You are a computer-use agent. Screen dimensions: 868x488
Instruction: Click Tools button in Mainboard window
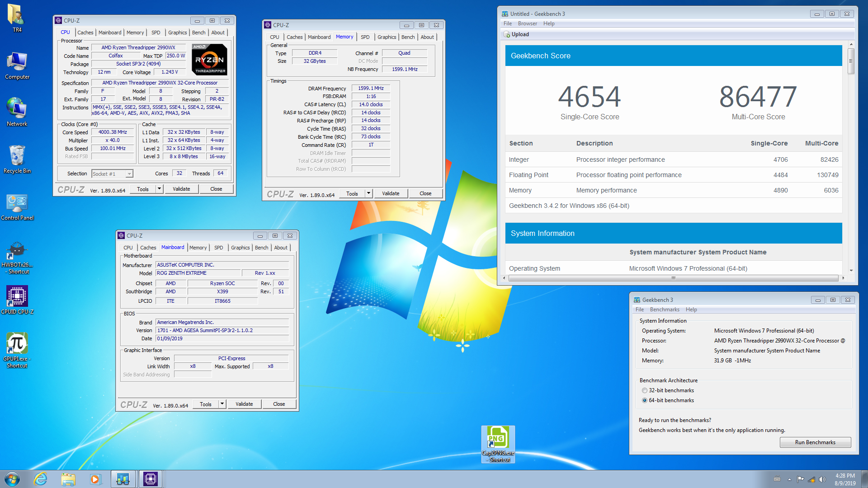tap(206, 404)
